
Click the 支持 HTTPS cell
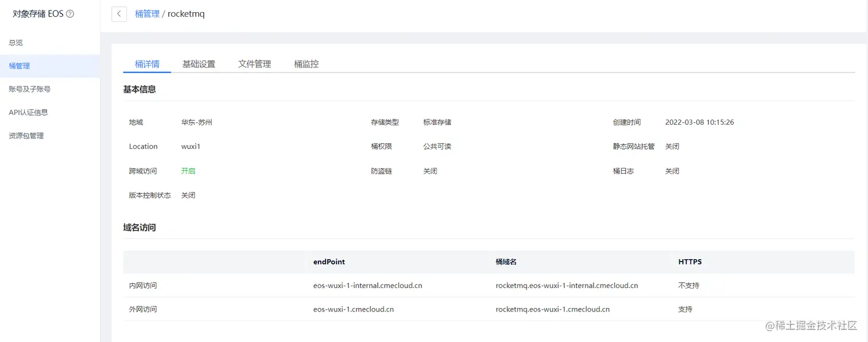[x=685, y=309]
